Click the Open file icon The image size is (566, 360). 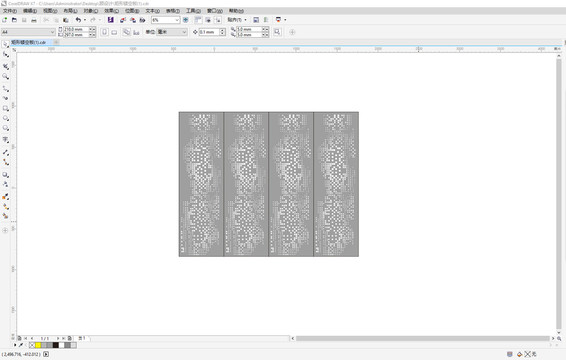coord(14,20)
